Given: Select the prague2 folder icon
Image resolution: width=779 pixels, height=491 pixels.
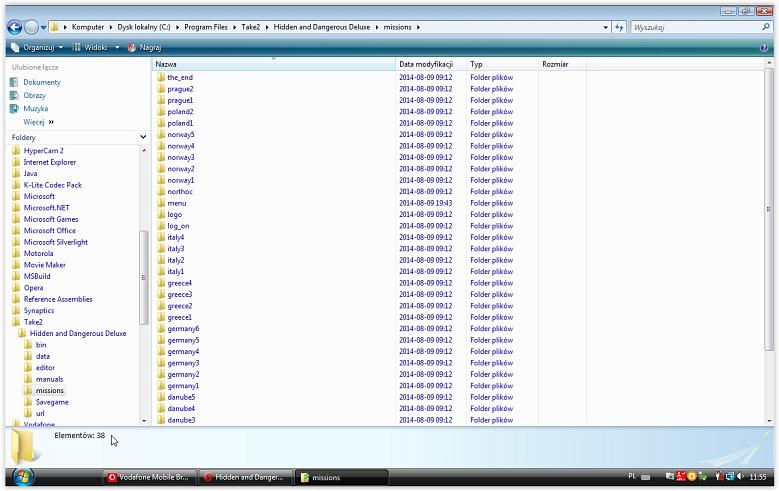Looking at the screenshot, I should pyautogui.click(x=161, y=89).
